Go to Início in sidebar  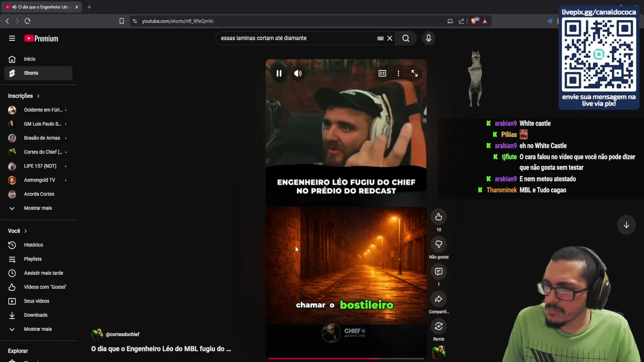point(39,59)
